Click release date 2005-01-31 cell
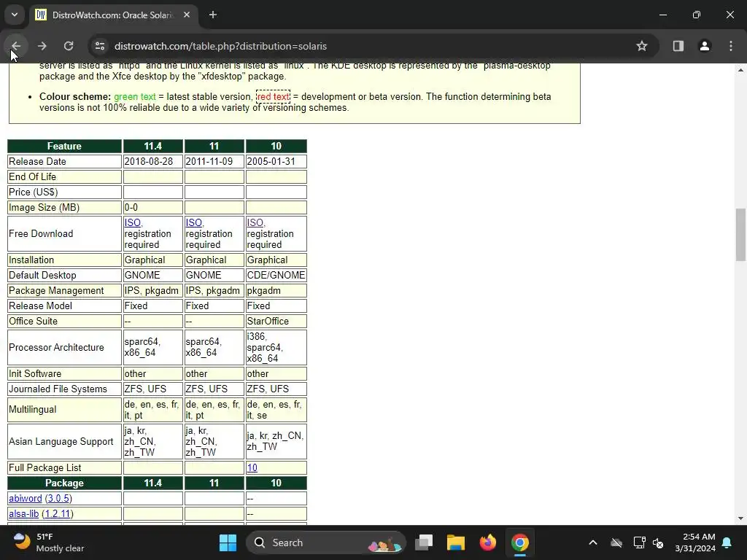Image resolution: width=747 pixels, height=560 pixels. tap(276, 161)
